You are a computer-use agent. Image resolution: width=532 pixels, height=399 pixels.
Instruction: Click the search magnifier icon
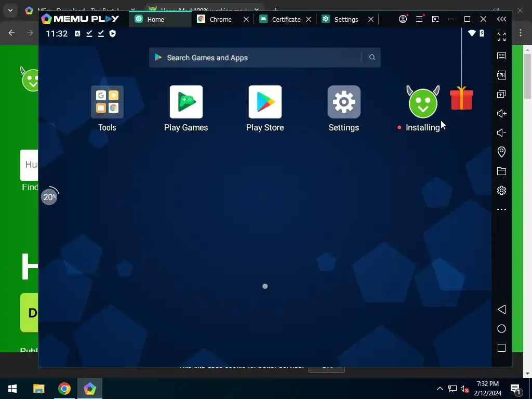click(372, 57)
